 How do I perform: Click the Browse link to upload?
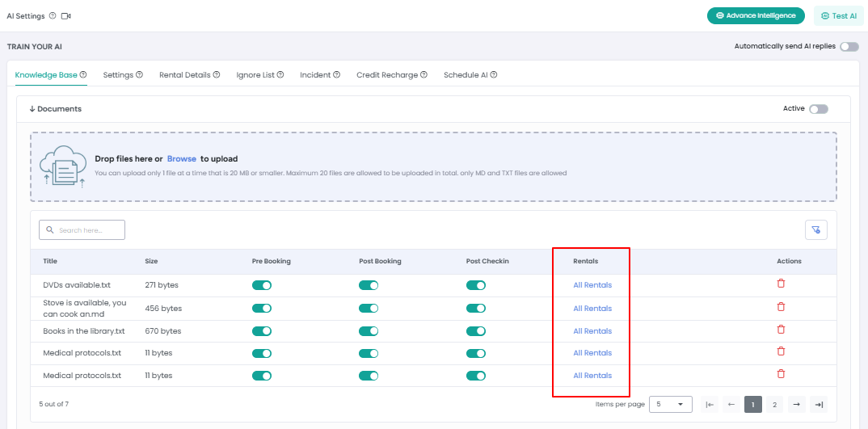182,159
